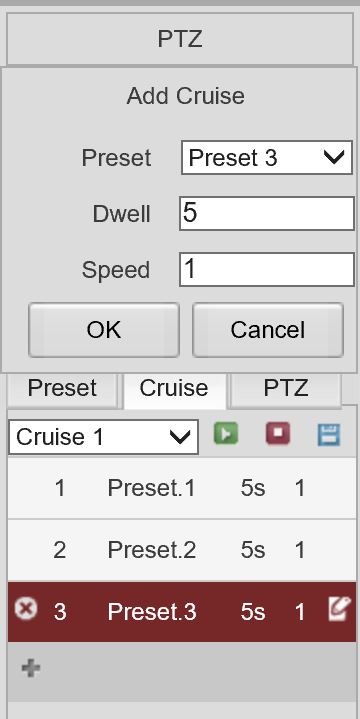Select the Preset.2 cruise row
The image size is (360, 719).
point(182,550)
